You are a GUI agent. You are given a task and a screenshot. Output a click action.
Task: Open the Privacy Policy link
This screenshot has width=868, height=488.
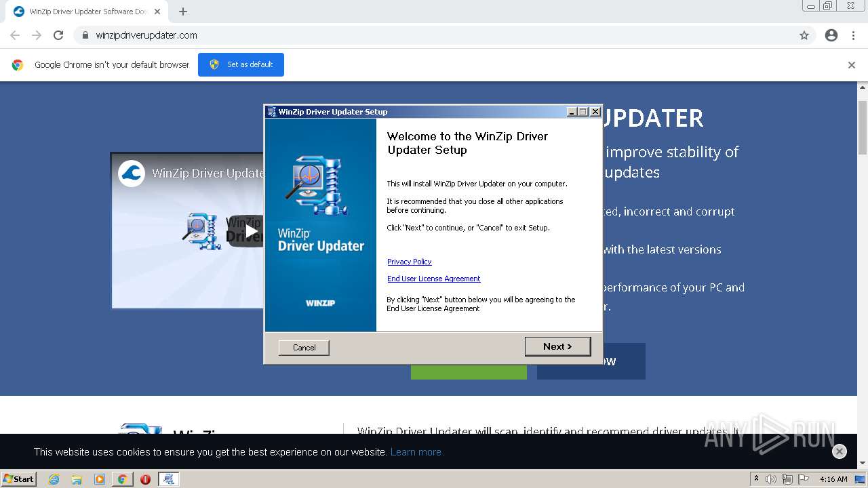click(409, 262)
